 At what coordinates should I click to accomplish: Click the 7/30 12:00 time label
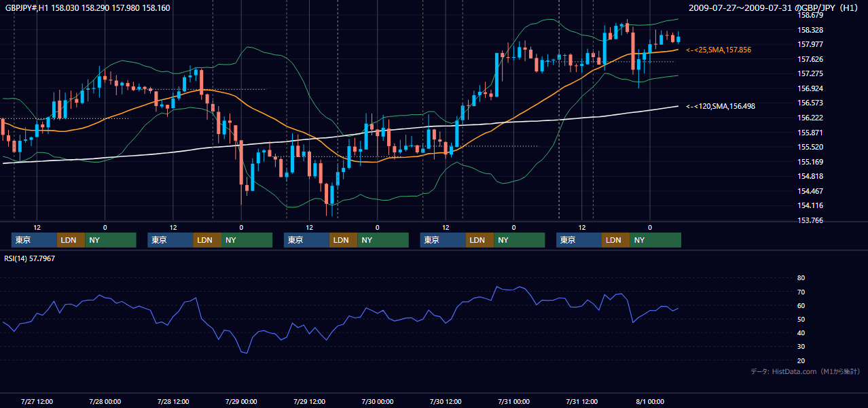(446, 401)
